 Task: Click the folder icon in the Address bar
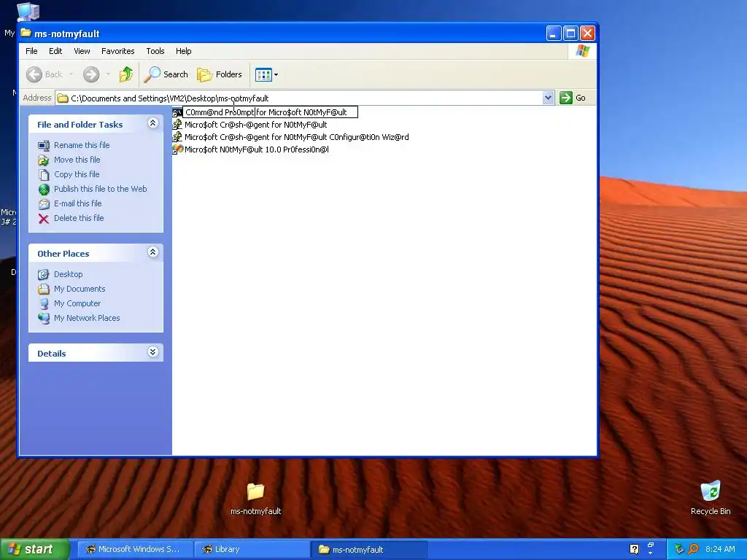(63, 98)
